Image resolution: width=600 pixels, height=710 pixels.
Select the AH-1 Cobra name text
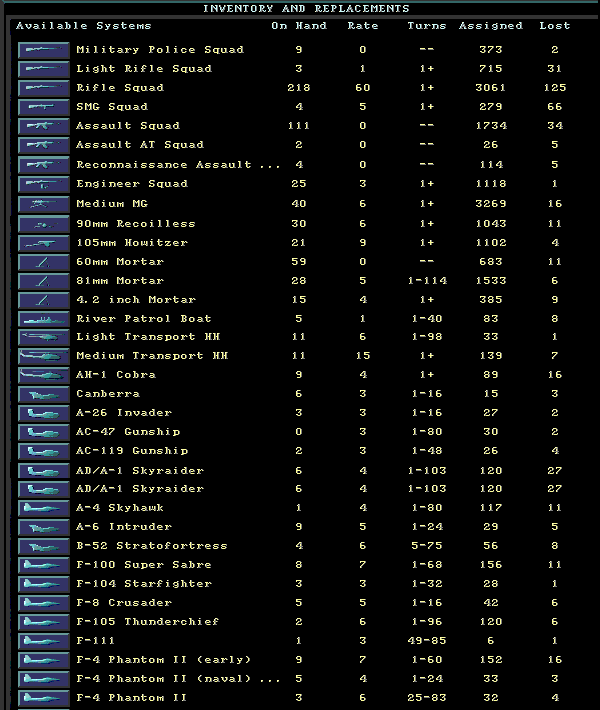coord(116,375)
